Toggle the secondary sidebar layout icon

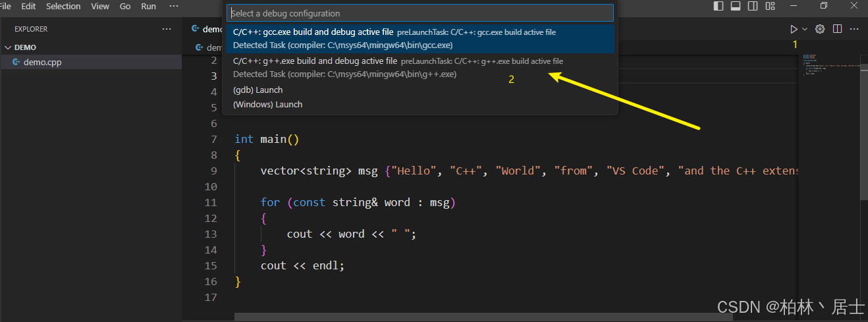point(753,6)
